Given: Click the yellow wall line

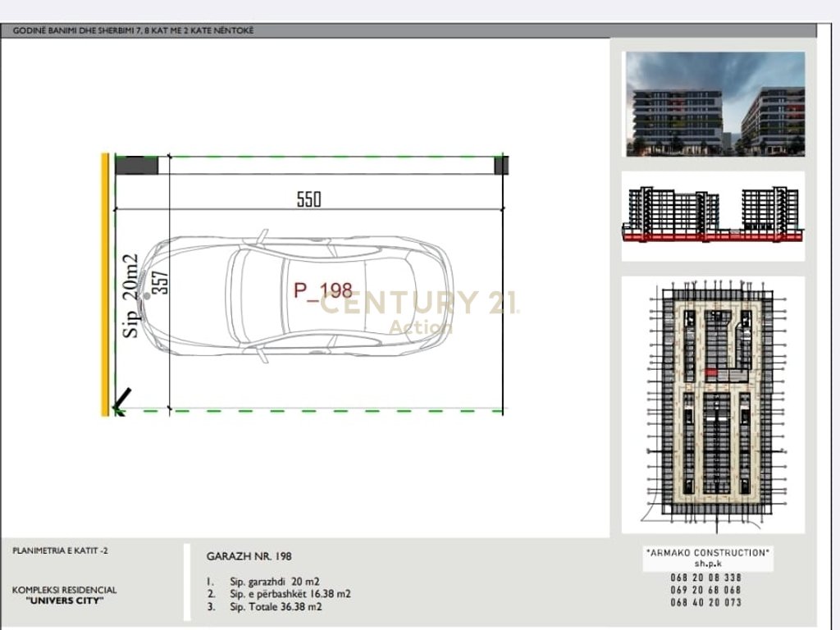Looking at the screenshot, I should tap(105, 285).
